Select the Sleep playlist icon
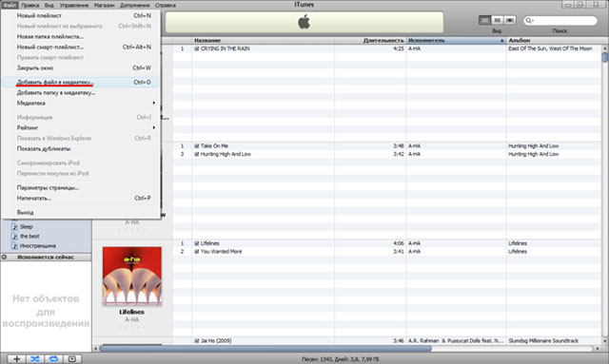Viewport: 609px width, 364px height. tap(15, 226)
